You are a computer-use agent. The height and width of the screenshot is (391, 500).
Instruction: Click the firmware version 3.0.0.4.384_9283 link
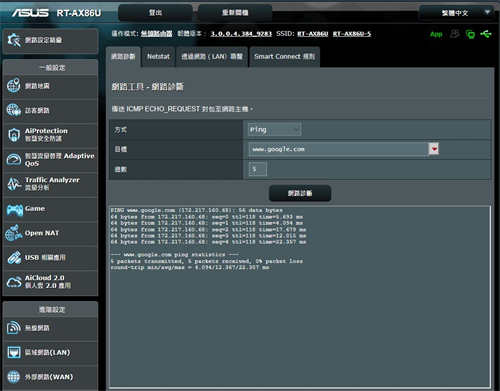(241, 34)
